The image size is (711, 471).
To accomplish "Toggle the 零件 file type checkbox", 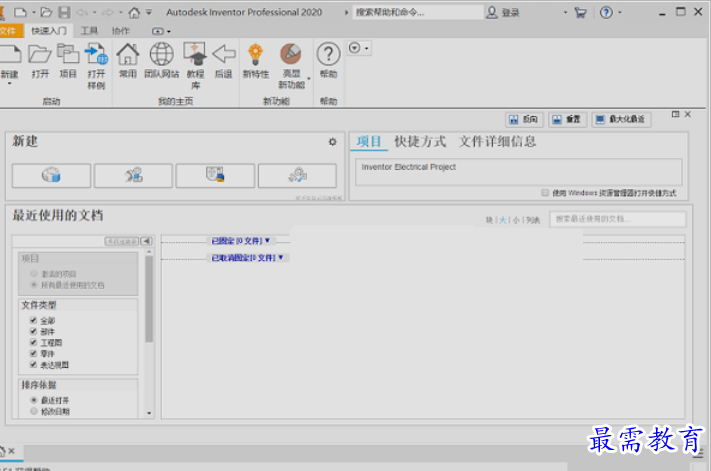I will pos(33,354).
